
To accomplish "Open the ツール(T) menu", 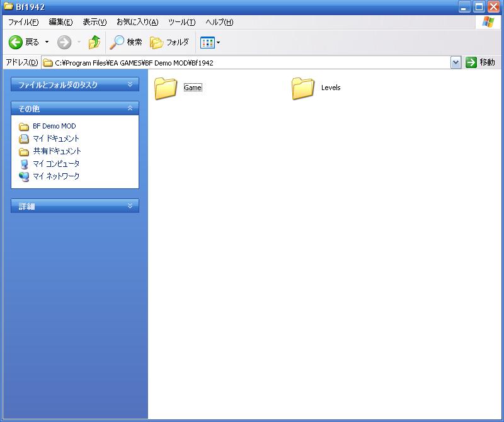I will 181,22.
